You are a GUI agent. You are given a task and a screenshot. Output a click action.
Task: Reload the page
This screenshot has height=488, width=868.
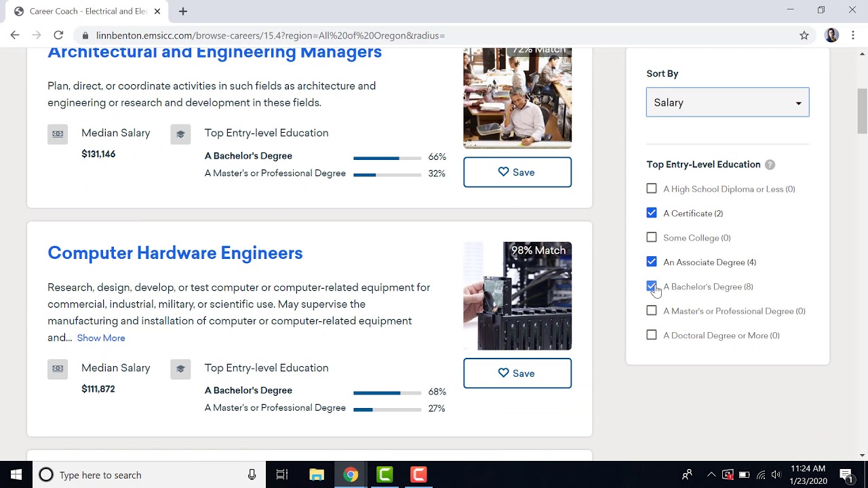[58, 35]
